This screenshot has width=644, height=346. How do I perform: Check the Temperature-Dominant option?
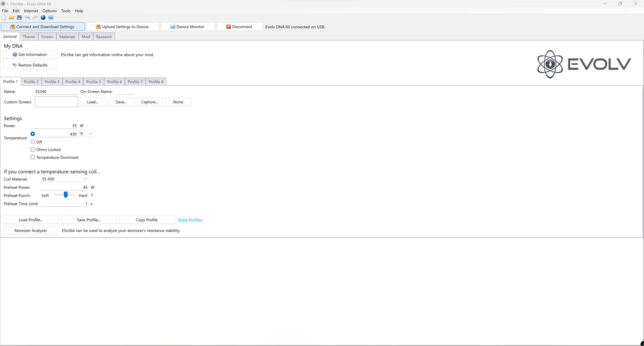33,157
